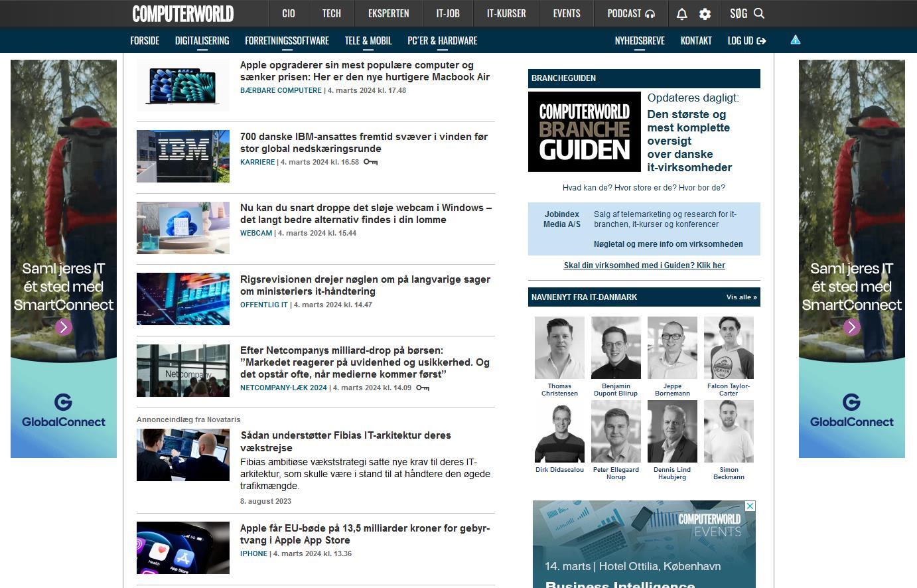Open the IBM layoffs article headline
The image size is (917, 588).
[364, 143]
